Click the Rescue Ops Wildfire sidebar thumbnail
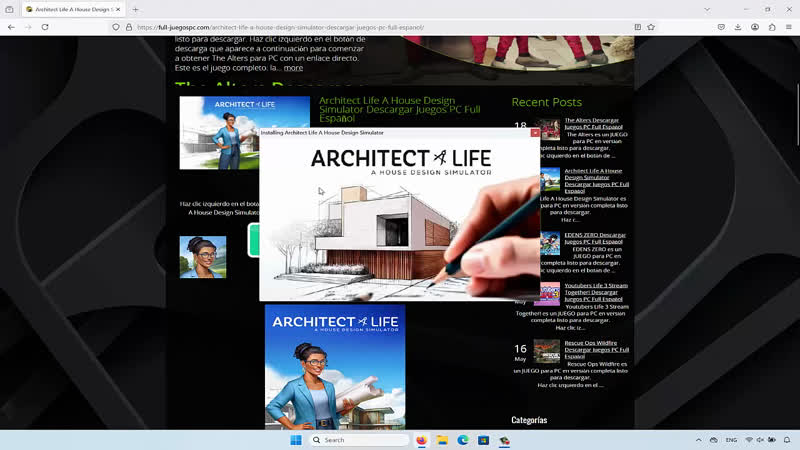 547,351
